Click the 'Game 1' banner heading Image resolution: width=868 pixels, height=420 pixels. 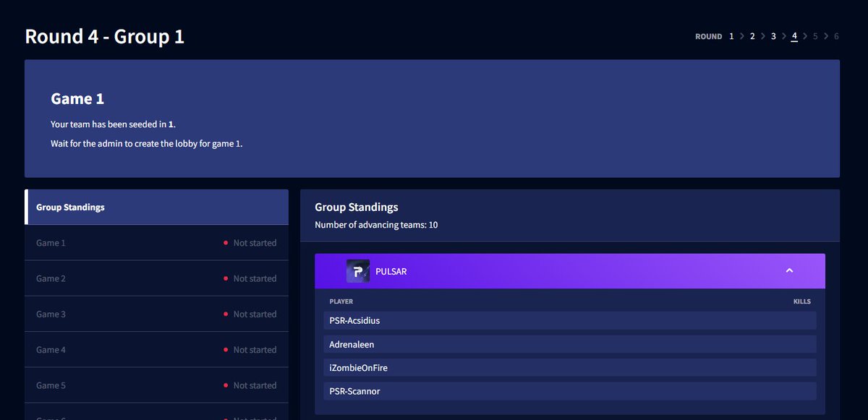pos(77,99)
